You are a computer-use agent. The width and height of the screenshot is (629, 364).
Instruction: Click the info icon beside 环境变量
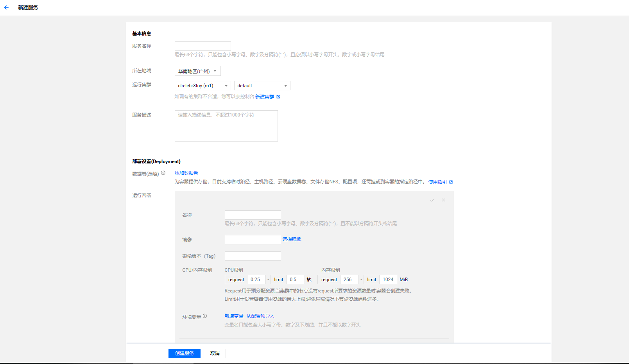(205, 316)
